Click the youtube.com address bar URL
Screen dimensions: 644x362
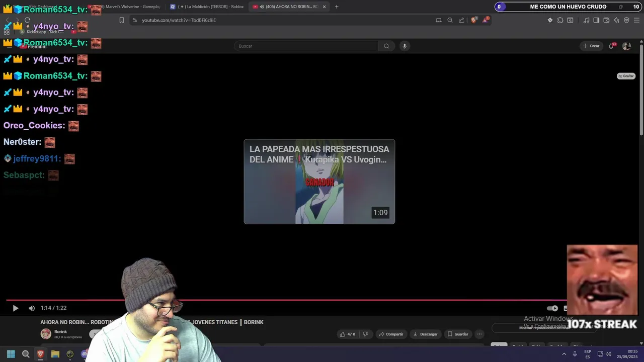(179, 20)
